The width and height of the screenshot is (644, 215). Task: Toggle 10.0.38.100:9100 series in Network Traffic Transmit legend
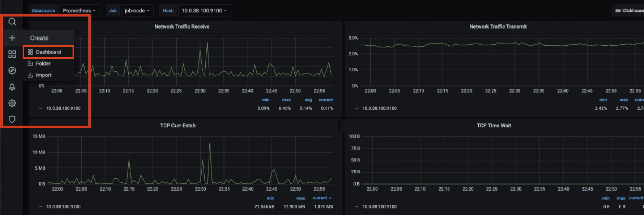coord(379,108)
